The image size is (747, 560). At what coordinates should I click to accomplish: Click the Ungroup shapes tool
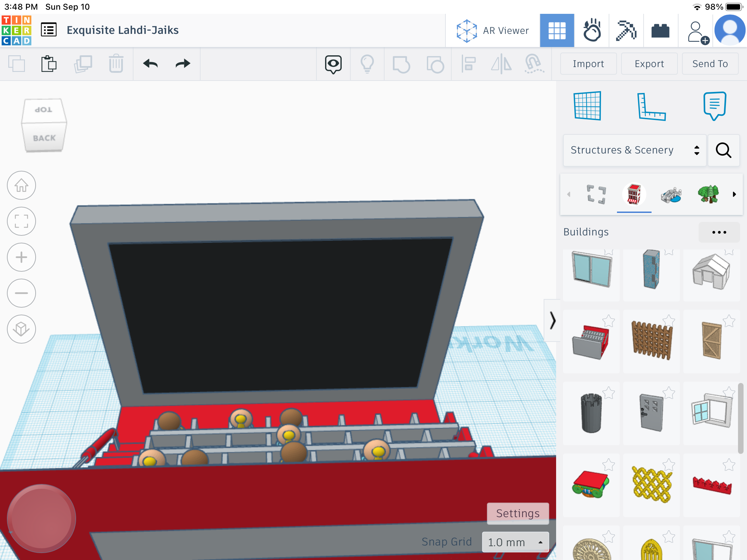(435, 64)
